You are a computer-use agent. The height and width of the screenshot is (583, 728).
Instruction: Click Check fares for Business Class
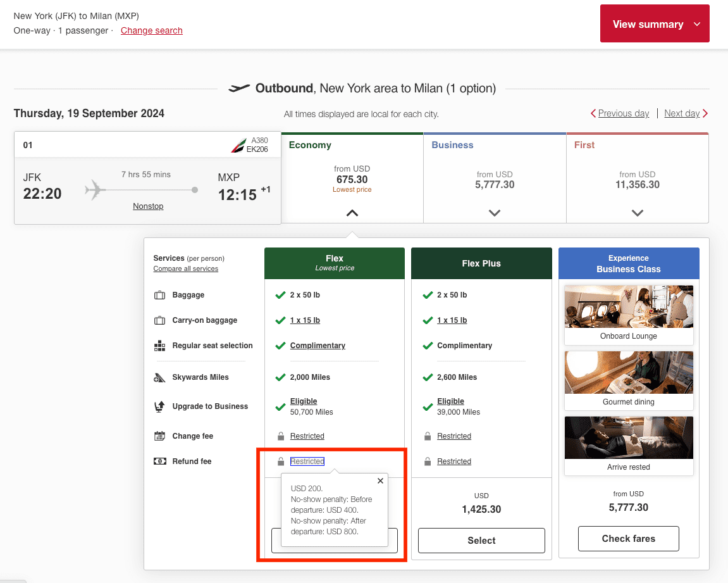point(628,539)
